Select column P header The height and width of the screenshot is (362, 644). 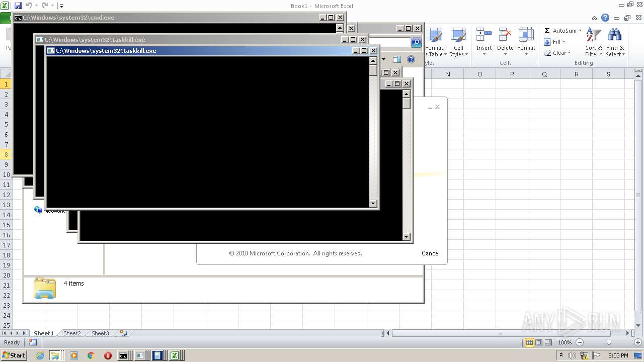coord(512,74)
